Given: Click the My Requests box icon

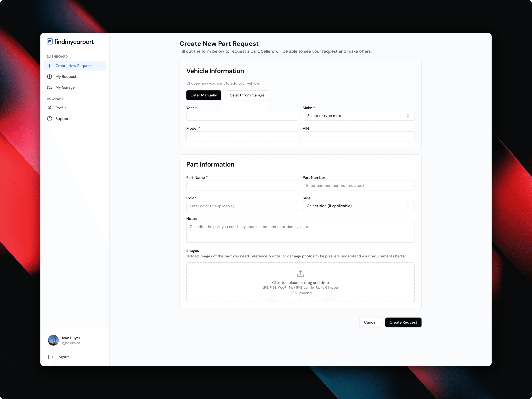Looking at the screenshot, I should tap(50, 76).
